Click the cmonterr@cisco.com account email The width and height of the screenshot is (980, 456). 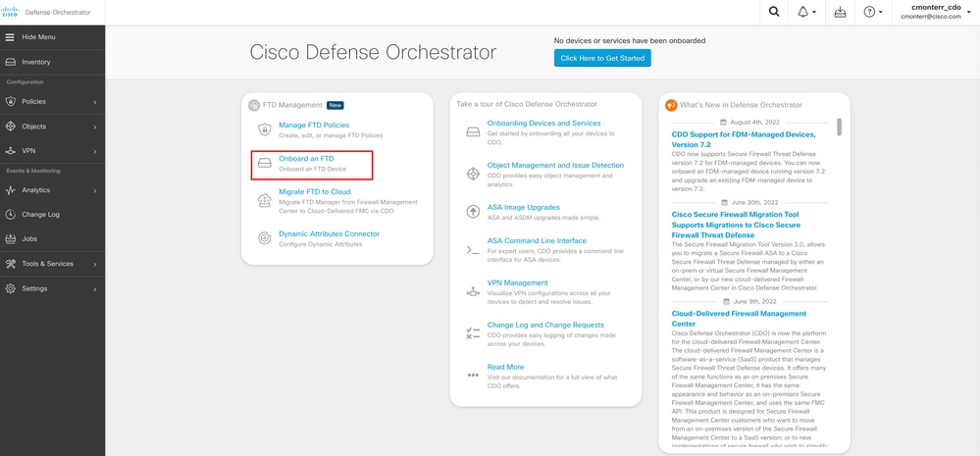click(931, 17)
